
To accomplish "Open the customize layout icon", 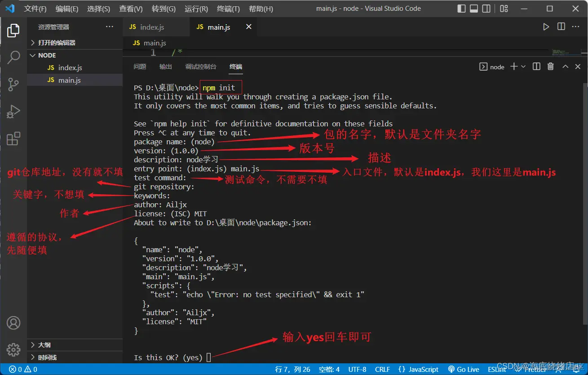I will [x=504, y=9].
